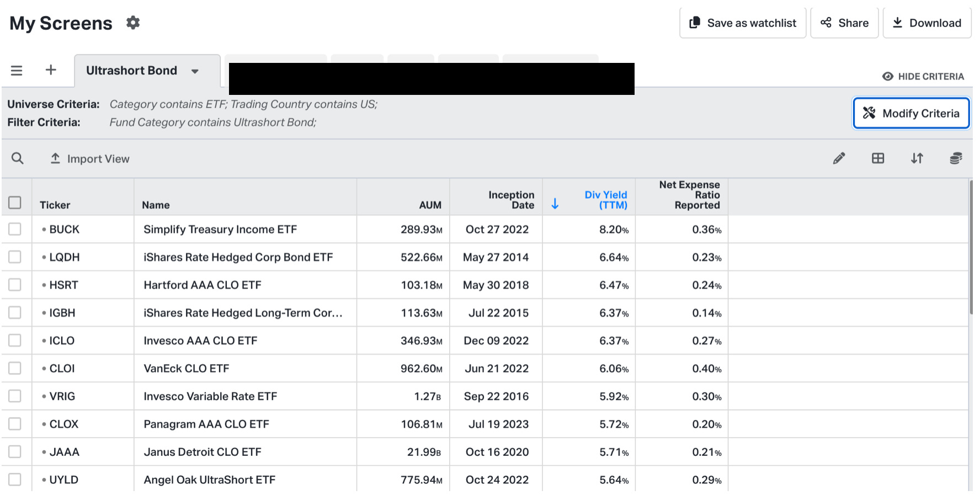This screenshot has height=501, width=980.
Task: Click Janus Detroit CLO ETF name
Action: coord(203,452)
